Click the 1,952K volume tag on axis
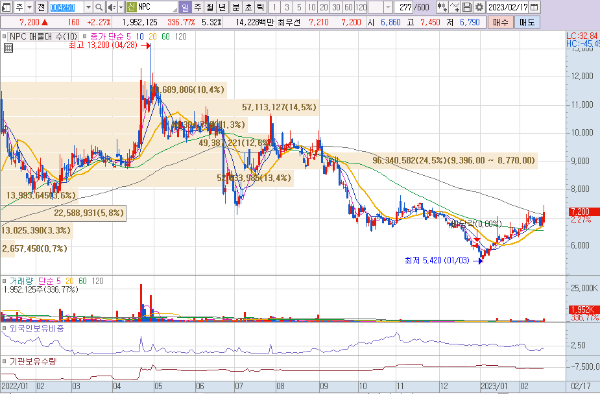 click(x=584, y=309)
